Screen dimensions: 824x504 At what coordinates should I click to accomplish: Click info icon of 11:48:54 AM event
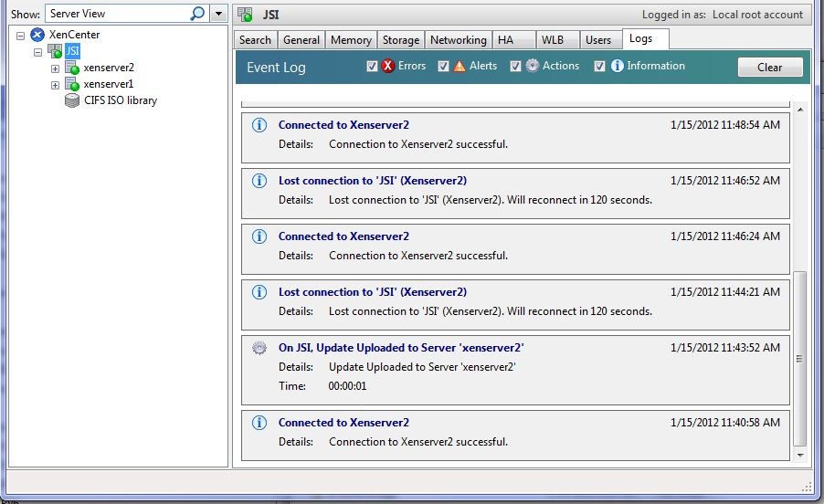coord(259,125)
